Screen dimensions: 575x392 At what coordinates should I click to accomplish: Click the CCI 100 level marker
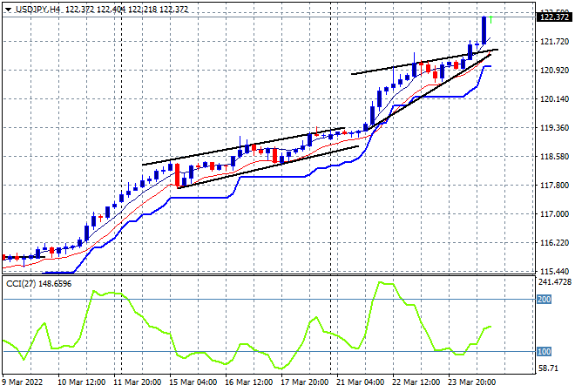pos(544,352)
